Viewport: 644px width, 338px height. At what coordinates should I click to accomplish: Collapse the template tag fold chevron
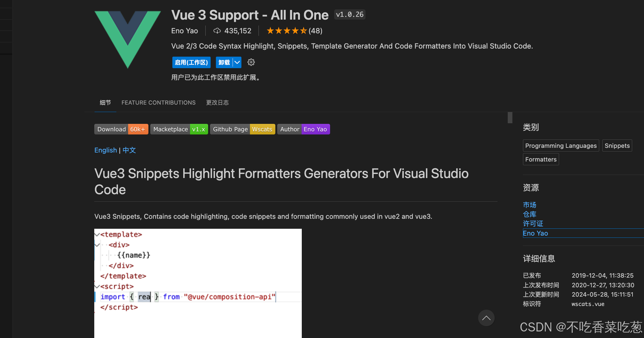pyautogui.click(x=97, y=234)
